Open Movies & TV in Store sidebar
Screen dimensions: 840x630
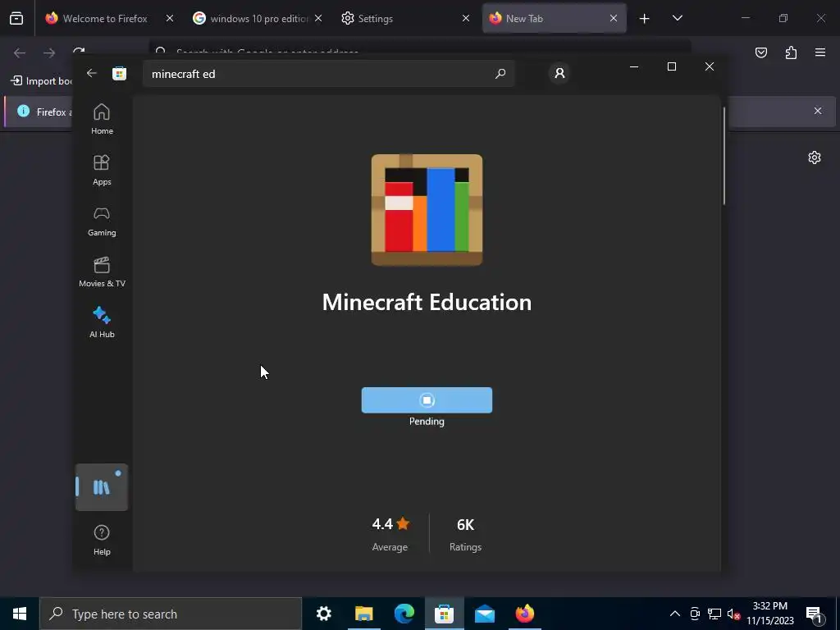[102, 272]
